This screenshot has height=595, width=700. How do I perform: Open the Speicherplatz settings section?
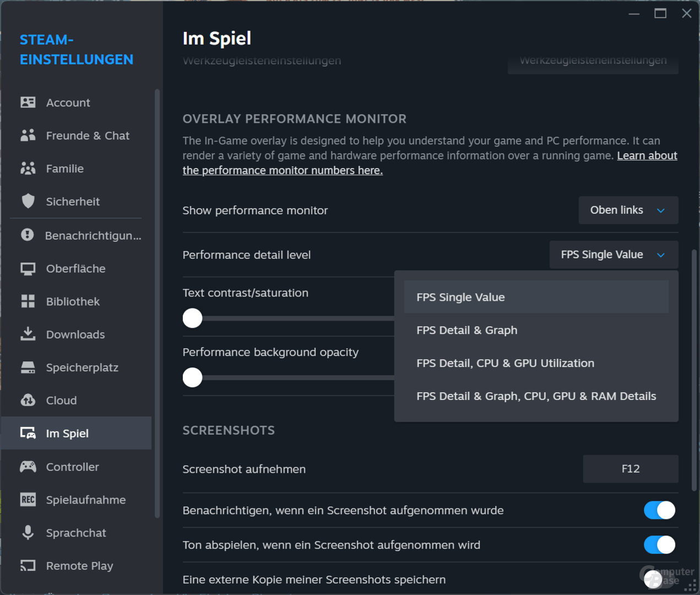[x=76, y=367]
